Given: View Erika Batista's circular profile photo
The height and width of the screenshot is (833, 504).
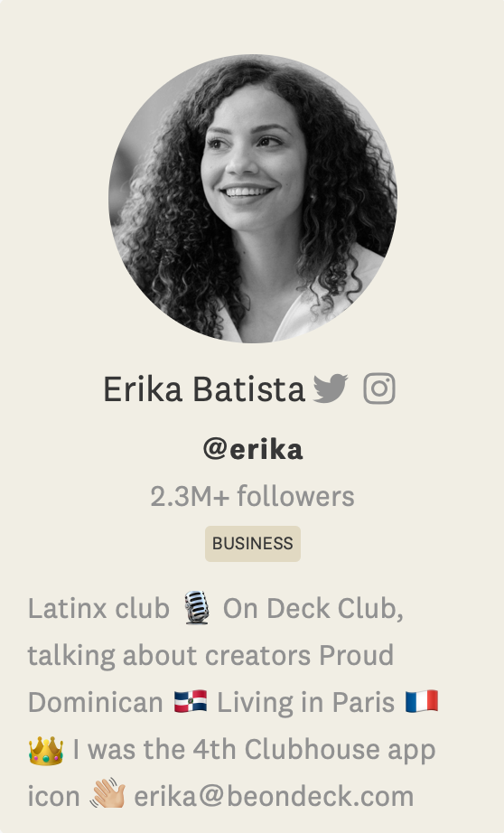Looking at the screenshot, I should 253,199.
